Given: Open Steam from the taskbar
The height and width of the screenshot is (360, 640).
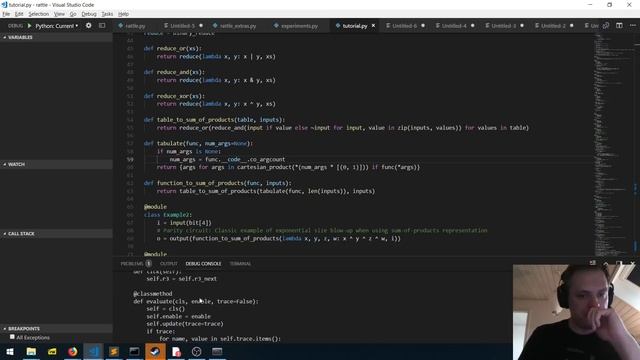Looking at the screenshot, I should point(155,351).
